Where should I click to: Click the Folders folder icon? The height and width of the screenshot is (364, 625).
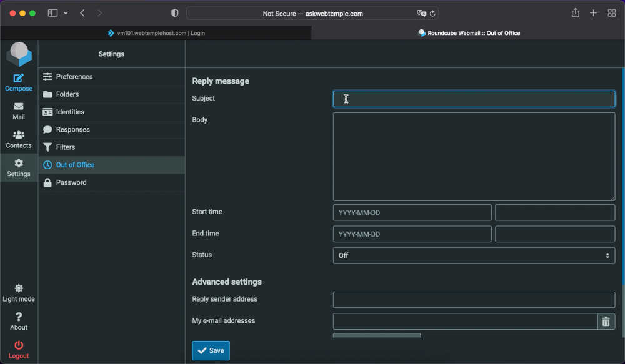pos(47,94)
